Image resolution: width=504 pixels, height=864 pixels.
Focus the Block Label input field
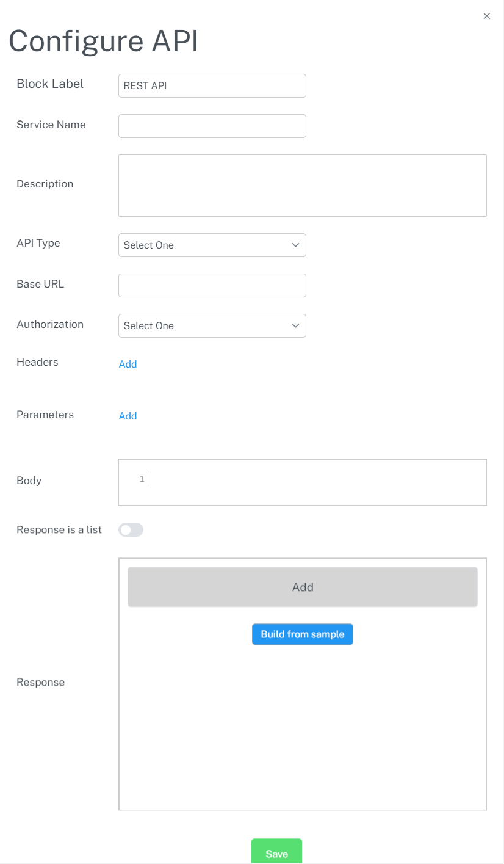pyautogui.click(x=212, y=85)
